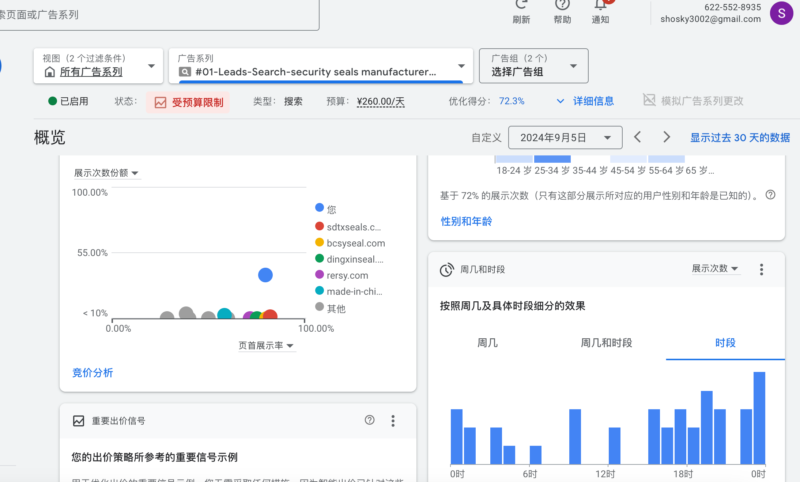Click the 重要出价信号 card icon
The height and width of the screenshot is (482, 800).
pyautogui.click(x=79, y=421)
